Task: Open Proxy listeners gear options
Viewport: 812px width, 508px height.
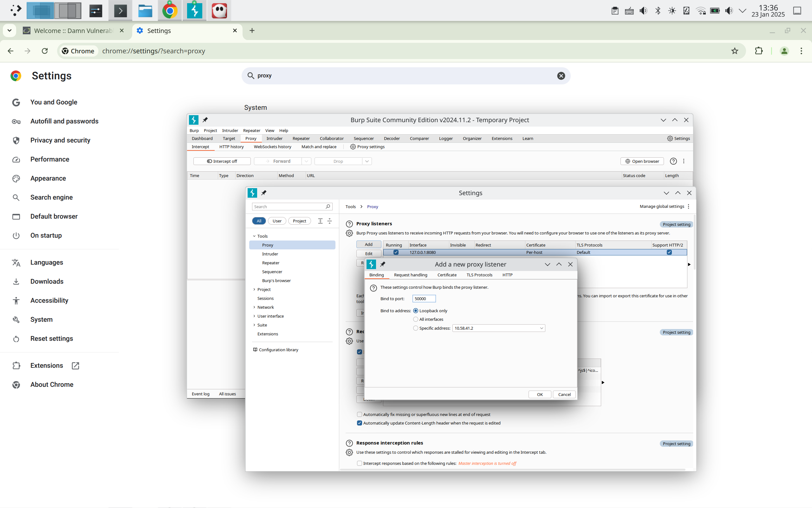Action: [349, 233]
